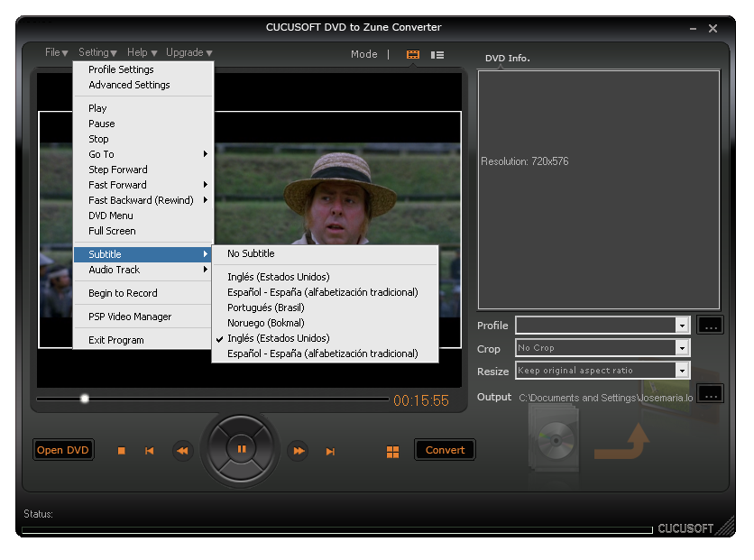This screenshot has height=560, width=754.
Task: Choose Step Forward menu entry
Action: point(143,170)
